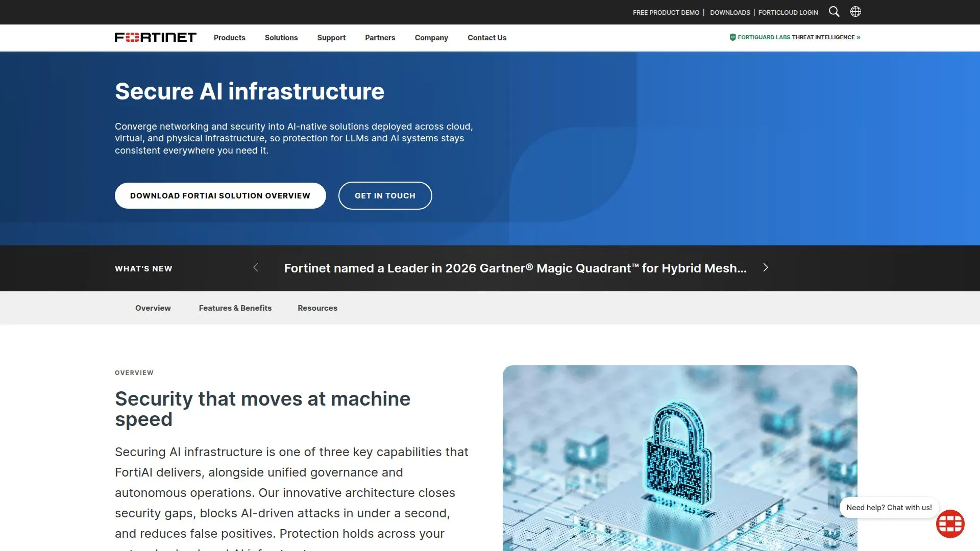
Task: Click the 'WHAT'S NEW' label
Action: coord(143,269)
